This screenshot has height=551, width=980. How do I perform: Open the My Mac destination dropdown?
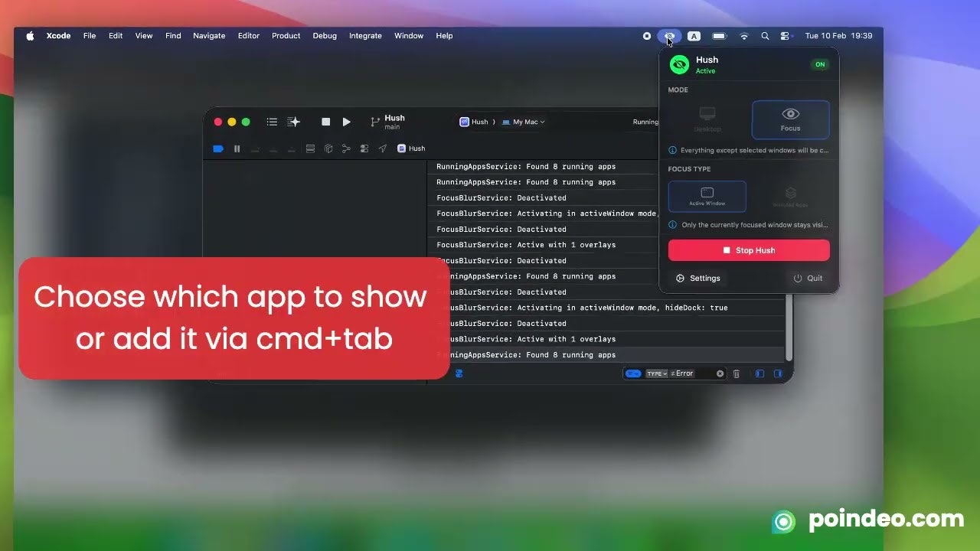pos(524,122)
